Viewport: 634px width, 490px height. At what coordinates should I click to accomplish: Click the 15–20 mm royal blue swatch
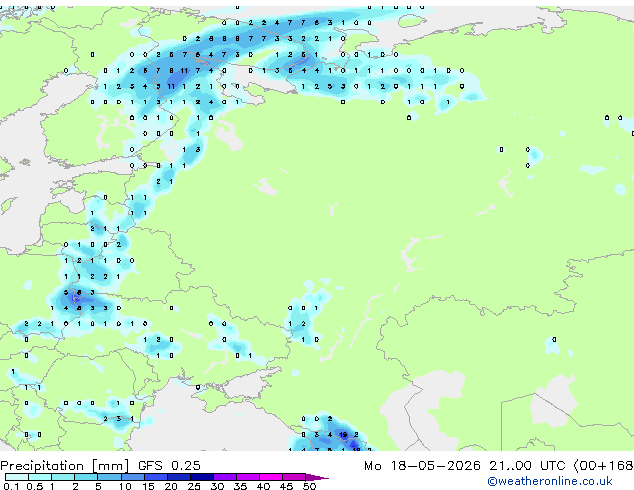pos(155,477)
